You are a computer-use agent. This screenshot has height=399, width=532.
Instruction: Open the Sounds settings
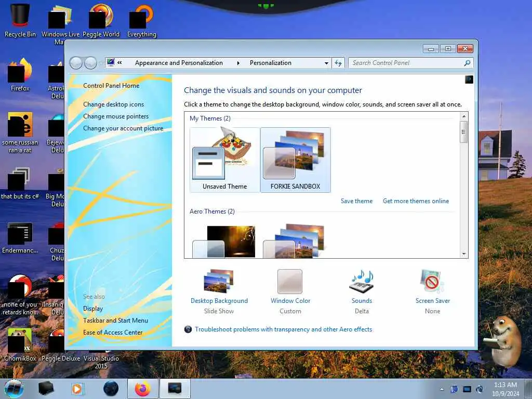click(362, 292)
